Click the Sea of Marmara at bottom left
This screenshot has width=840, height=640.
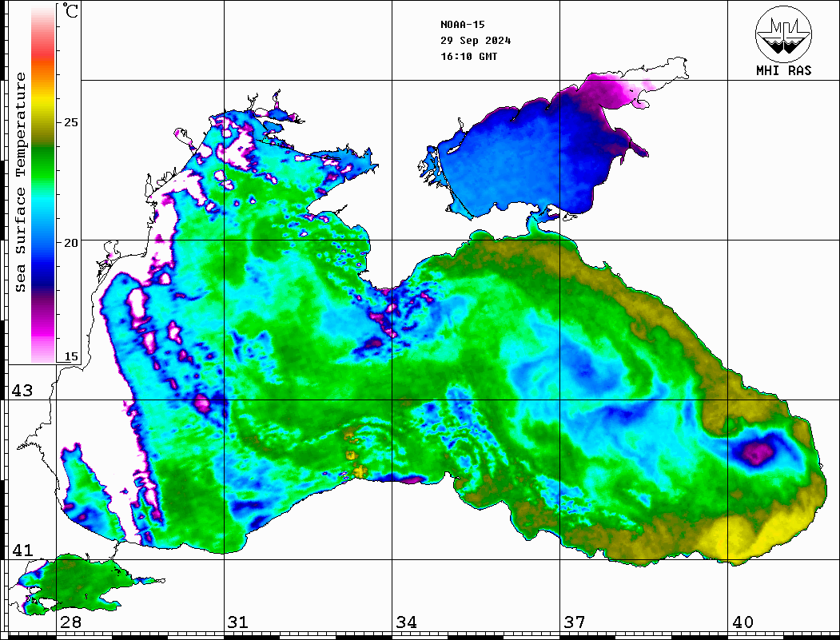81,585
